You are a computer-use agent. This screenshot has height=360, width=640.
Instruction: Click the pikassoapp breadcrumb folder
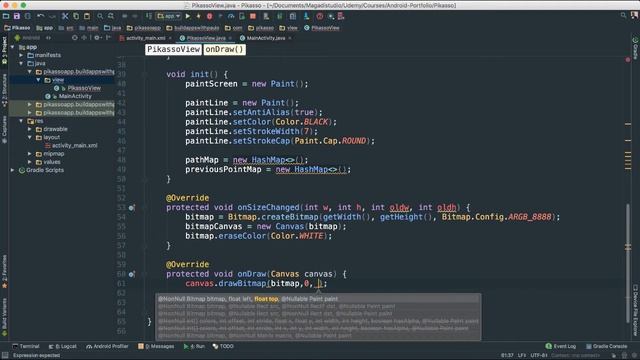pyautogui.click(x=144, y=28)
